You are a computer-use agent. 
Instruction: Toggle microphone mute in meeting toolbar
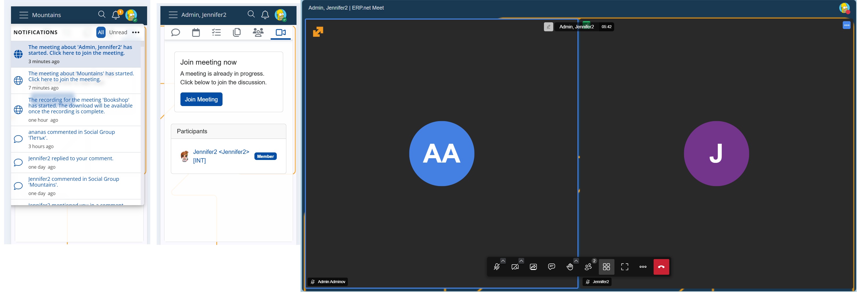point(497,267)
